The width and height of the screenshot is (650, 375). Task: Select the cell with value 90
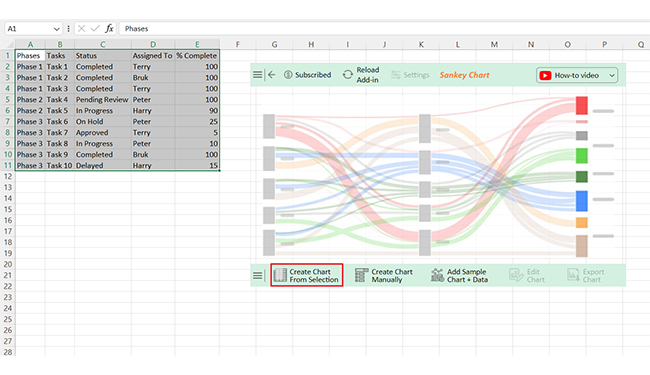pos(197,111)
